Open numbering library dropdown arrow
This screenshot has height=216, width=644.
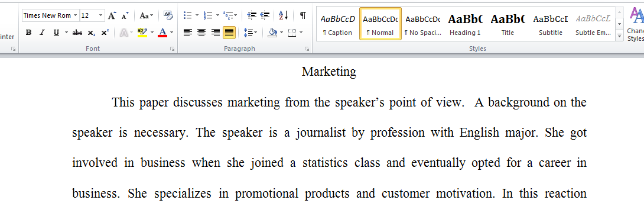pos(217,15)
